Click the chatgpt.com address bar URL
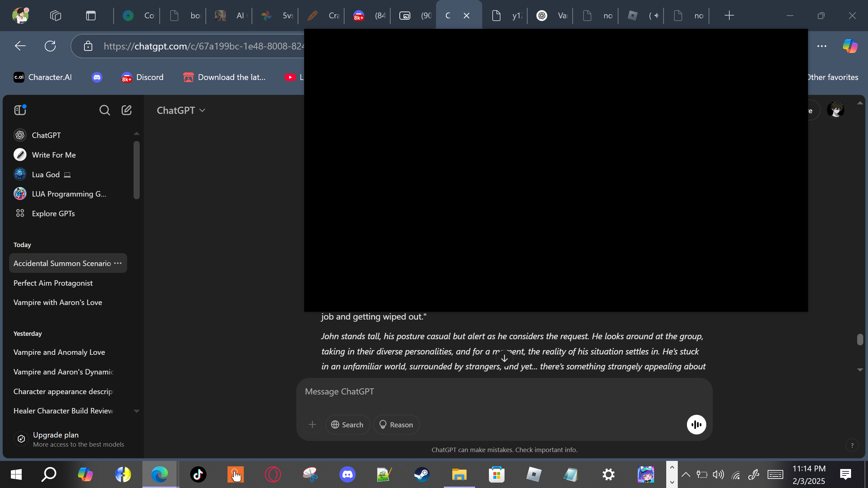868x488 pixels. pyautogui.click(x=204, y=46)
